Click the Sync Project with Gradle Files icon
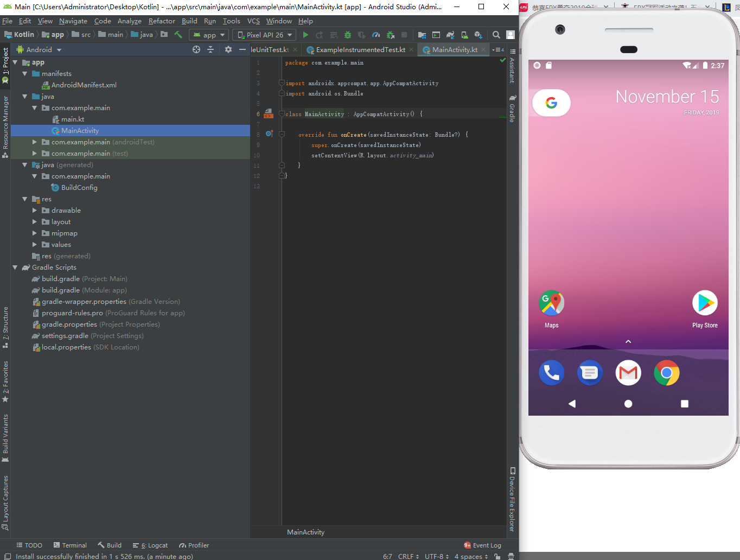 450,35
